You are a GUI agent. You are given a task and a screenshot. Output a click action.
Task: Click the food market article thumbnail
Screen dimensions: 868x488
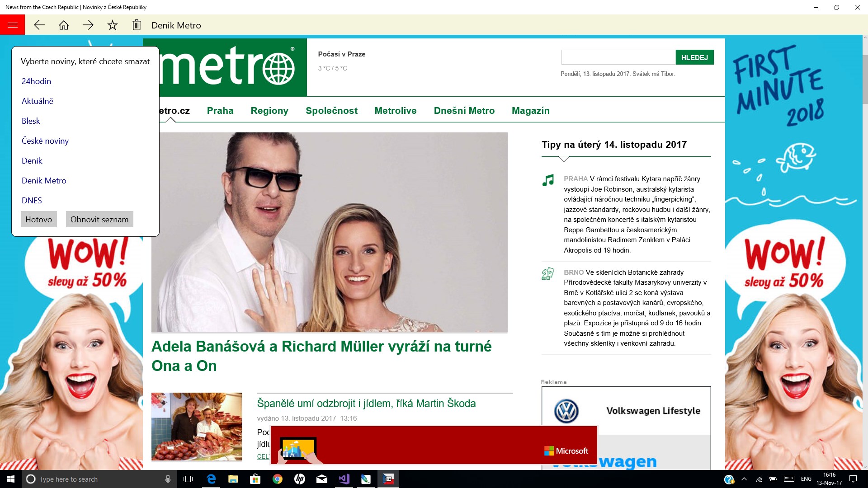click(197, 427)
